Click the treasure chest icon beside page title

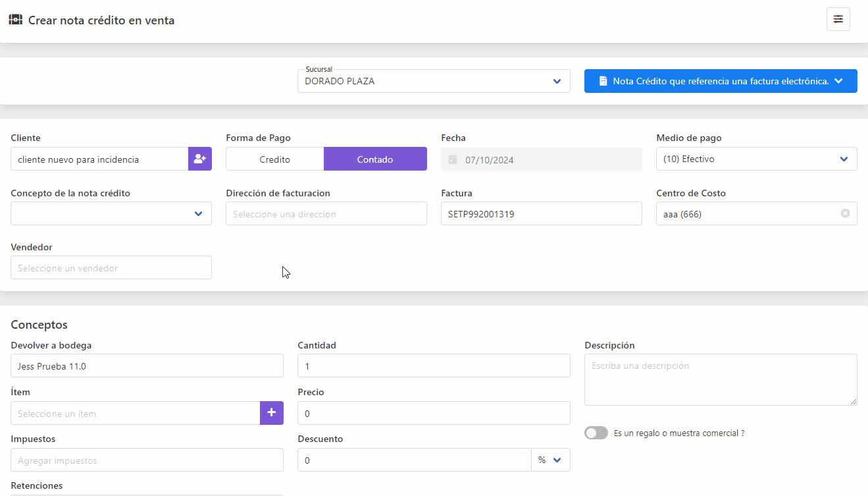[16, 20]
